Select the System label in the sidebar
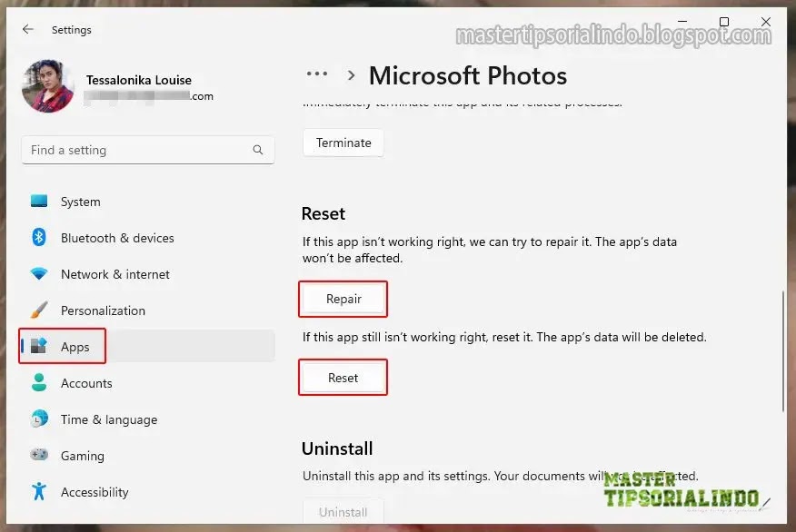Viewport: 796px width, 532px height. pos(81,202)
